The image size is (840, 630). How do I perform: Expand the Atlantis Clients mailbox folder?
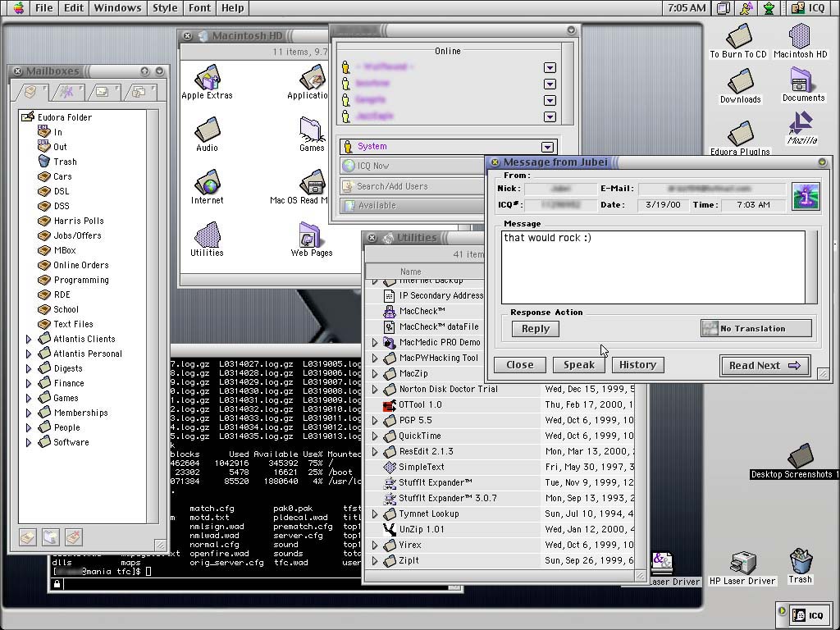29,339
